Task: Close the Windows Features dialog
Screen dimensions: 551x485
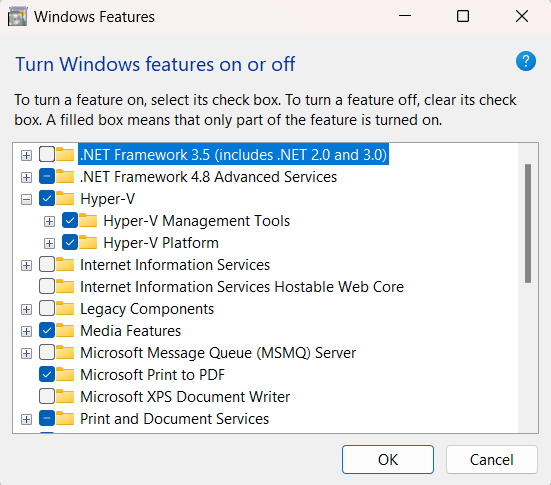Action: [522, 16]
